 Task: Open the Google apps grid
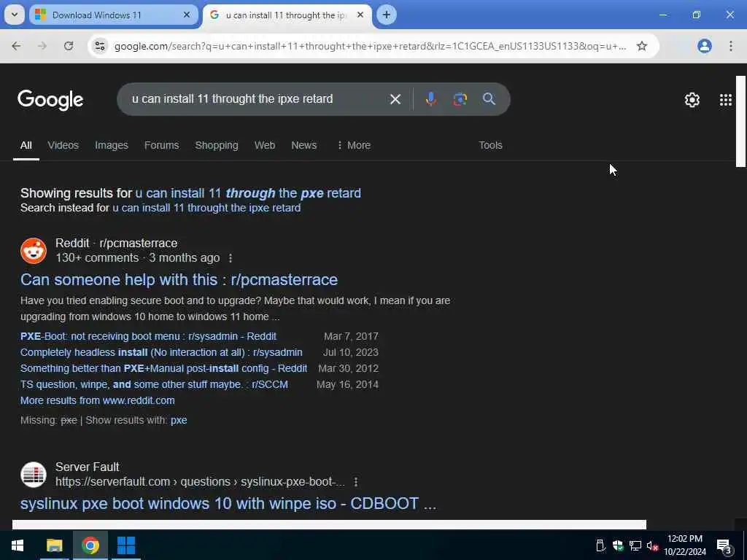(726, 100)
